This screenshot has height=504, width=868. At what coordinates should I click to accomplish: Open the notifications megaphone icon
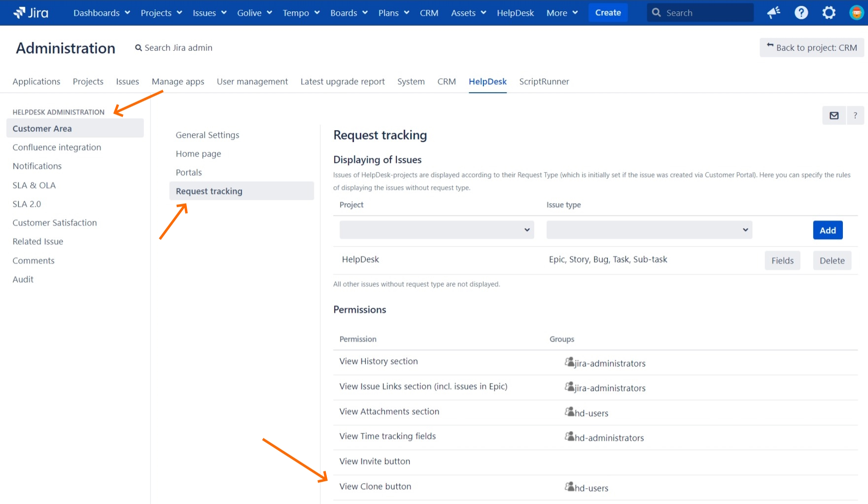point(774,13)
